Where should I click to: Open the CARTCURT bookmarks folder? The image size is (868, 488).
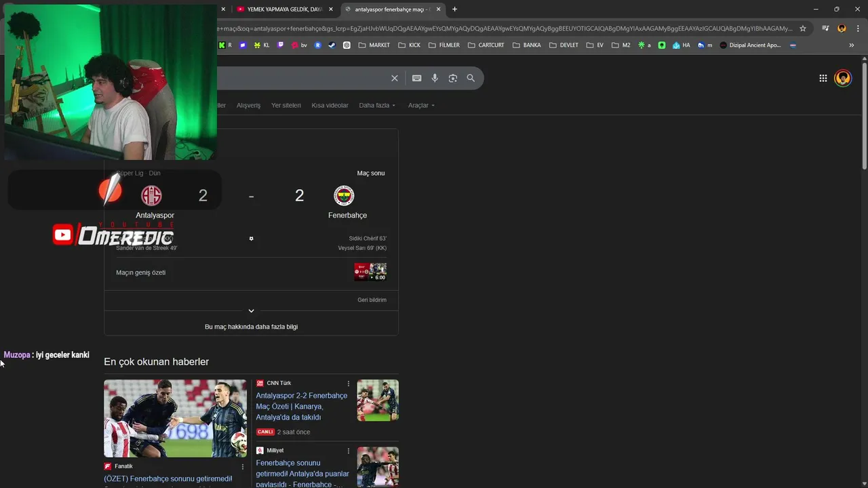(x=486, y=45)
